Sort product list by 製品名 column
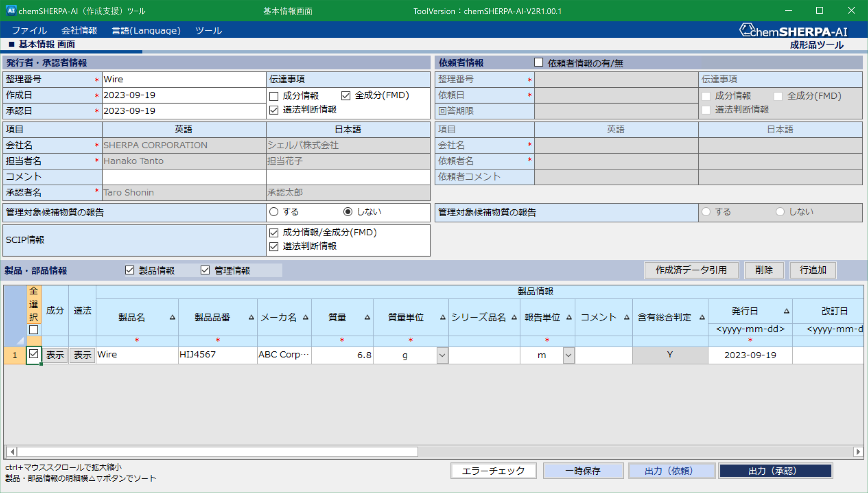Image resolution: width=868 pixels, height=493 pixels. coord(172,317)
